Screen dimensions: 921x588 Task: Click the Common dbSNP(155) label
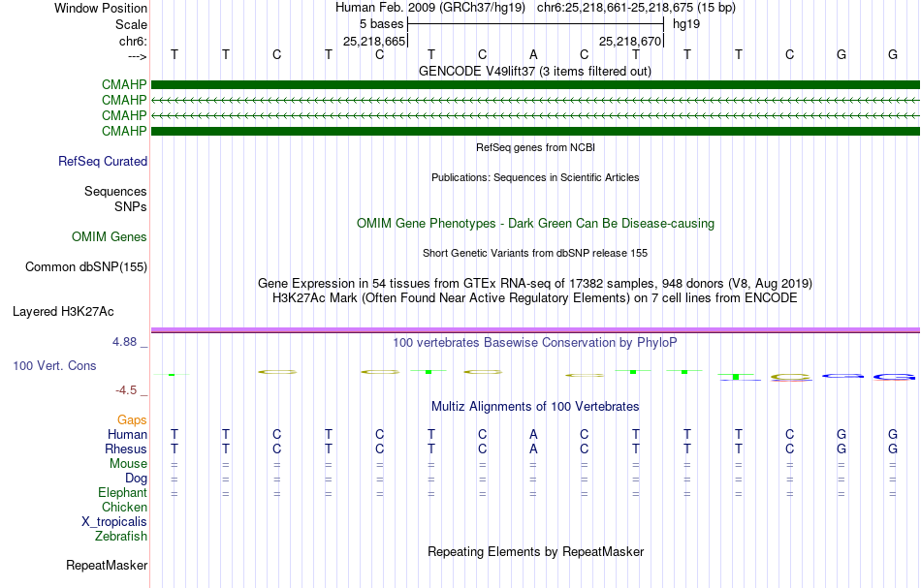tap(86, 267)
